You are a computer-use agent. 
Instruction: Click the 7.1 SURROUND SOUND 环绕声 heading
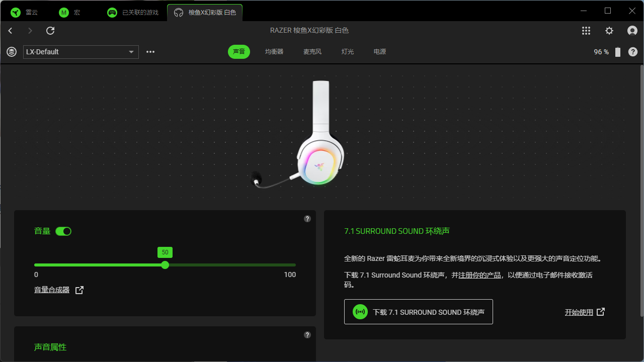click(x=397, y=231)
